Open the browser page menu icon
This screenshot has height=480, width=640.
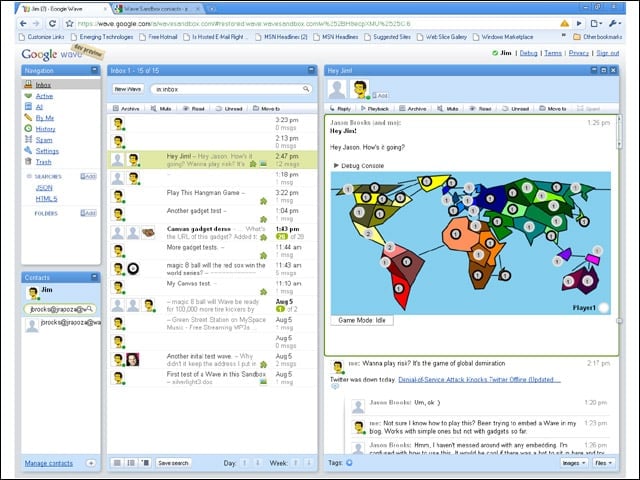coord(596,24)
